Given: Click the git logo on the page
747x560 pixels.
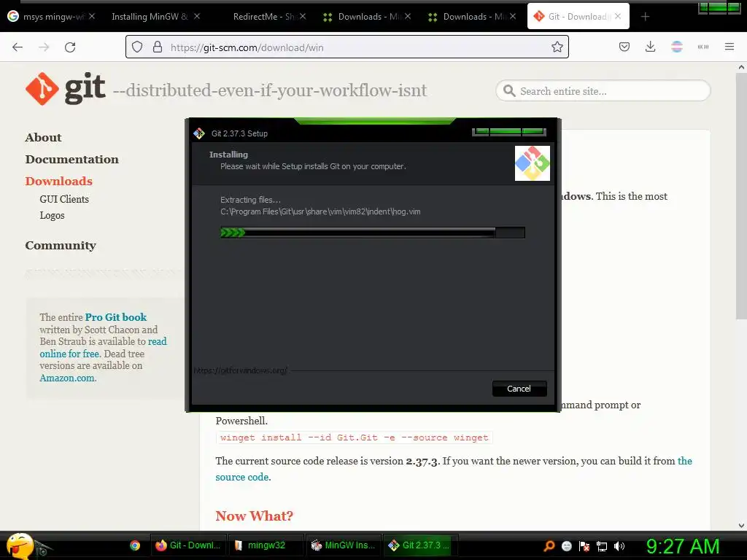Looking at the screenshot, I should click(x=66, y=88).
